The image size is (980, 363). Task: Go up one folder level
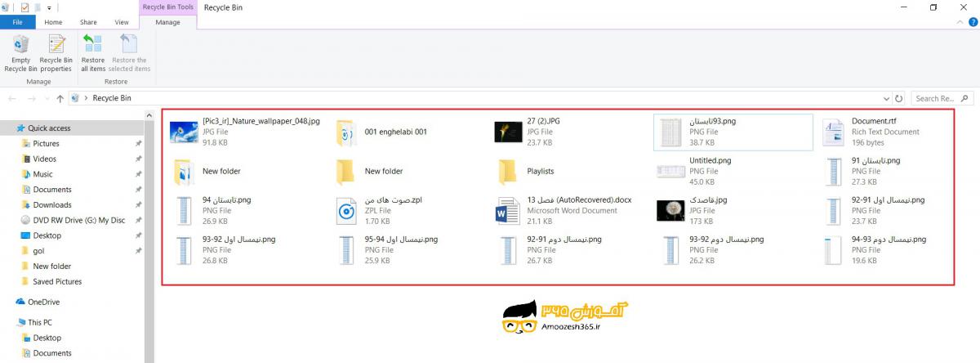click(x=60, y=98)
